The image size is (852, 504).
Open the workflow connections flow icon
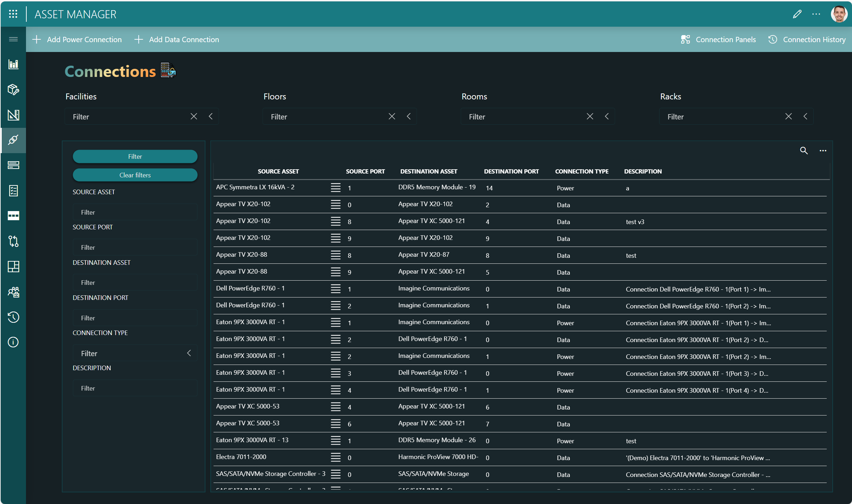coord(13,241)
